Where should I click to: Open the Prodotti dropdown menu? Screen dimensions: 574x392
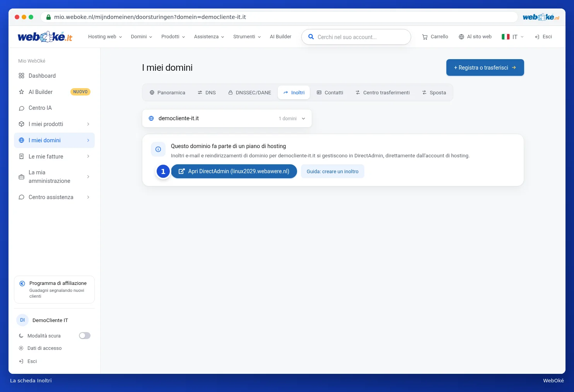click(x=173, y=37)
